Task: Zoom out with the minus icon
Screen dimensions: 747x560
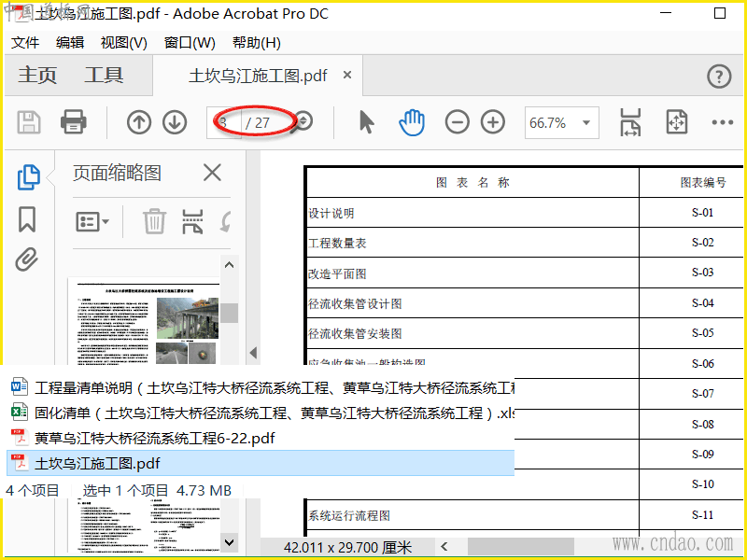Action: 457,122
